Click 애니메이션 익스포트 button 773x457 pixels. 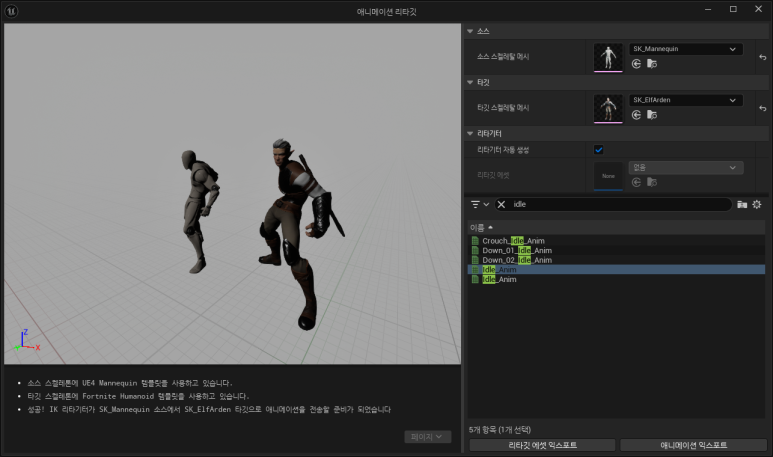pyautogui.click(x=693, y=445)
